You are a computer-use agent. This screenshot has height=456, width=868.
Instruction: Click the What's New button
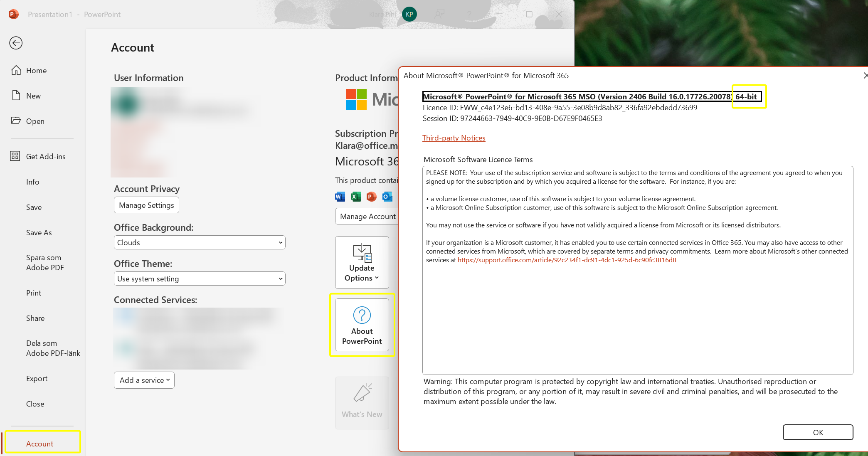[x=362, y=403]
